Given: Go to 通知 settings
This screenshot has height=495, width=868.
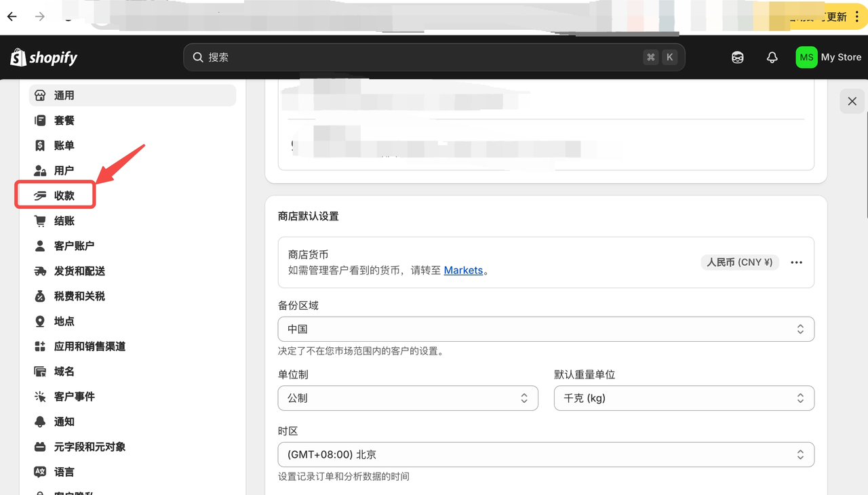Looking at the screenshot, I should tap(64, 422).
